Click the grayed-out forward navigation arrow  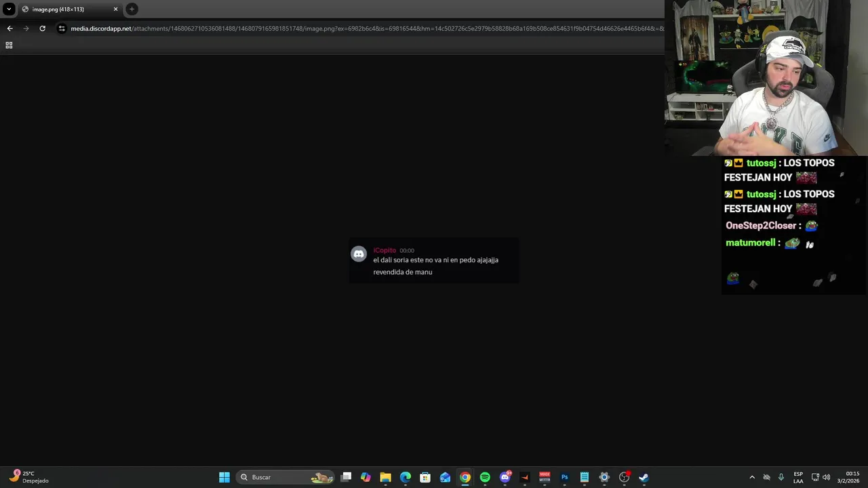coord(26,28)
